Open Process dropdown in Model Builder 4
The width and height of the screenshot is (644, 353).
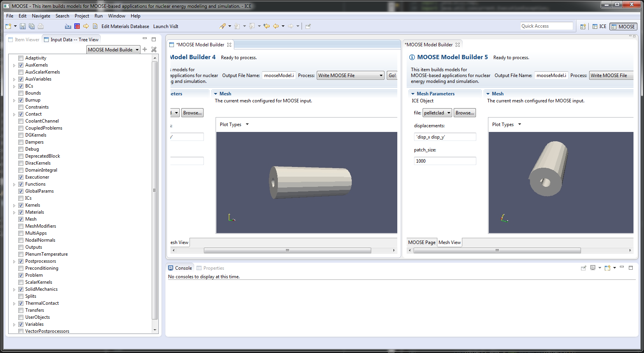(x=351, y=76)
